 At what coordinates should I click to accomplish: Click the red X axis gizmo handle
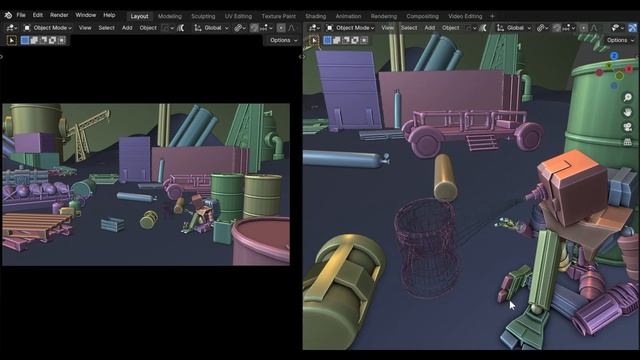pyautogui.click(x=629, y=69)
